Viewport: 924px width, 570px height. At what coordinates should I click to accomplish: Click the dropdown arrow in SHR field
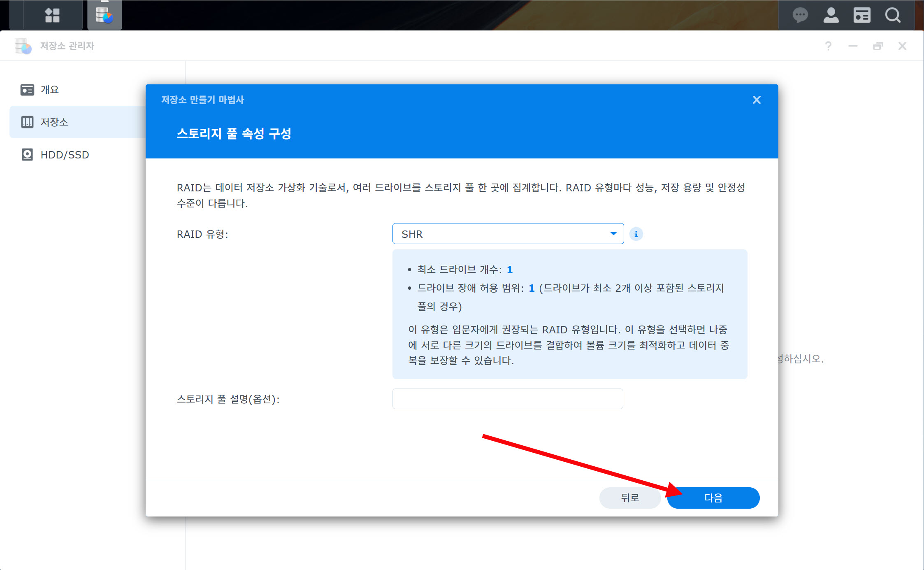613,234
